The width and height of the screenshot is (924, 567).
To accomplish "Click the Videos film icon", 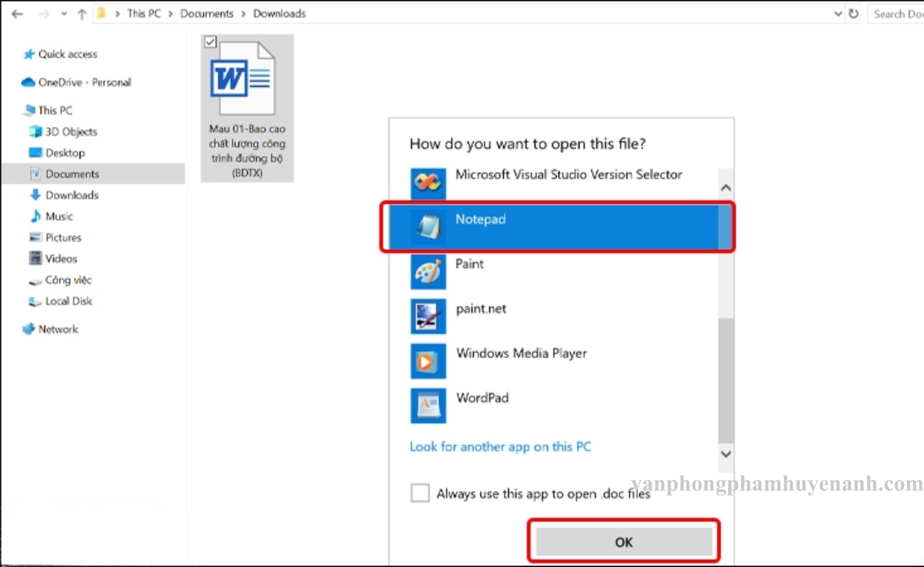I will click(x=36, y=258).
